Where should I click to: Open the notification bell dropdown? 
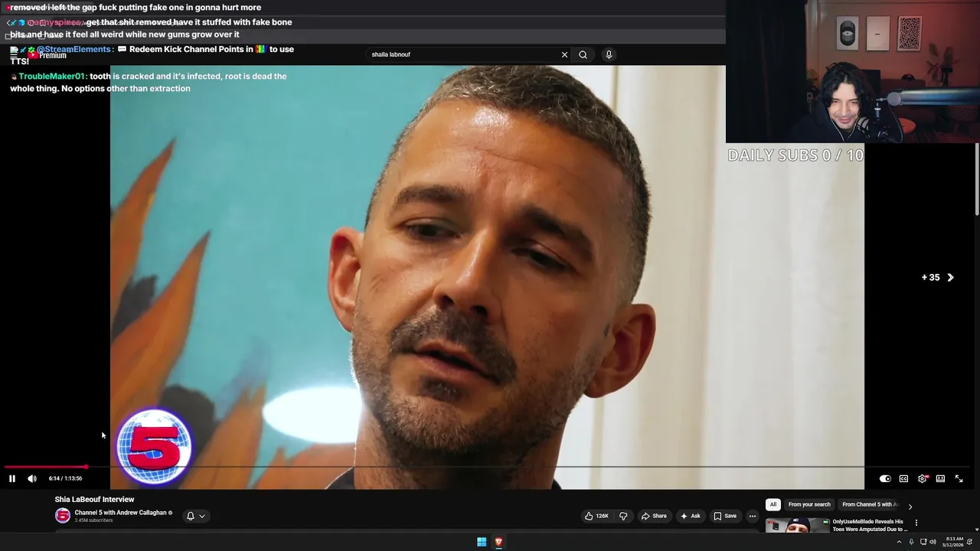pos(195,516)
